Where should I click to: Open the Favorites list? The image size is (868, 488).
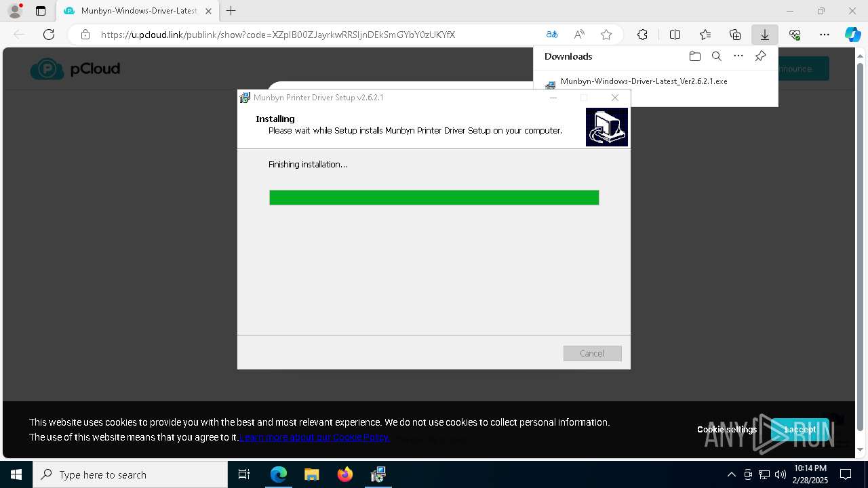[705, 35]
